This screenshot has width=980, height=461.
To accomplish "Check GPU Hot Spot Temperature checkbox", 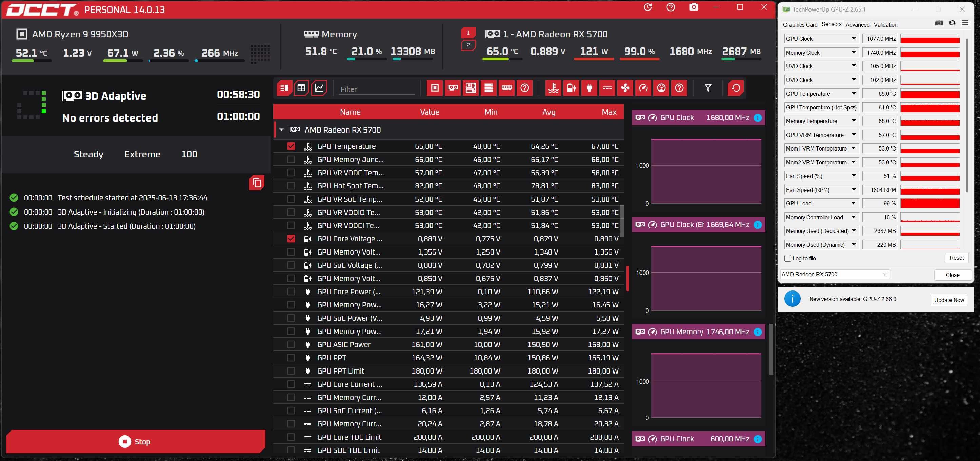I will pyautogui.click(x=291, y=186).
